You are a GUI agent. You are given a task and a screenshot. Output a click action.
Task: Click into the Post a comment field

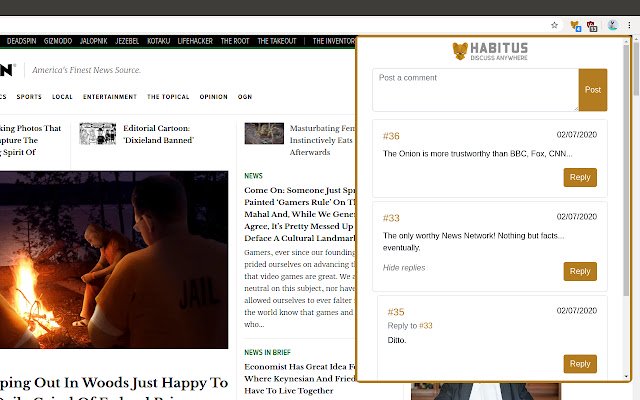(x=476, y=90)
